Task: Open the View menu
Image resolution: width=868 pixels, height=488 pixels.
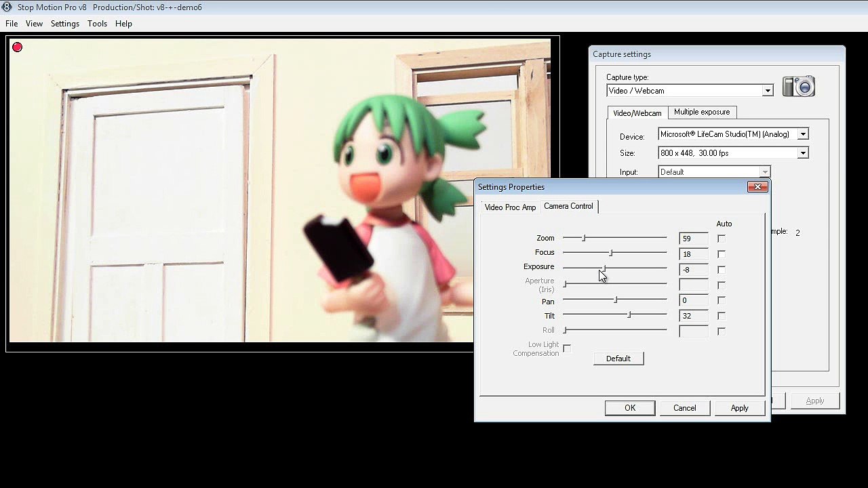Action: (34, 23)
